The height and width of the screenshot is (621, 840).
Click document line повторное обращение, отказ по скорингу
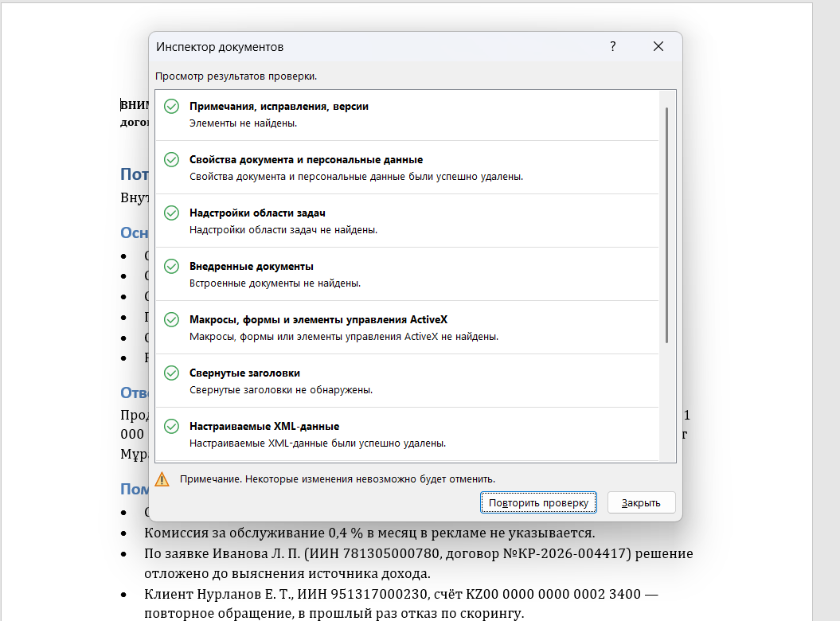click(x=334, y=613)
